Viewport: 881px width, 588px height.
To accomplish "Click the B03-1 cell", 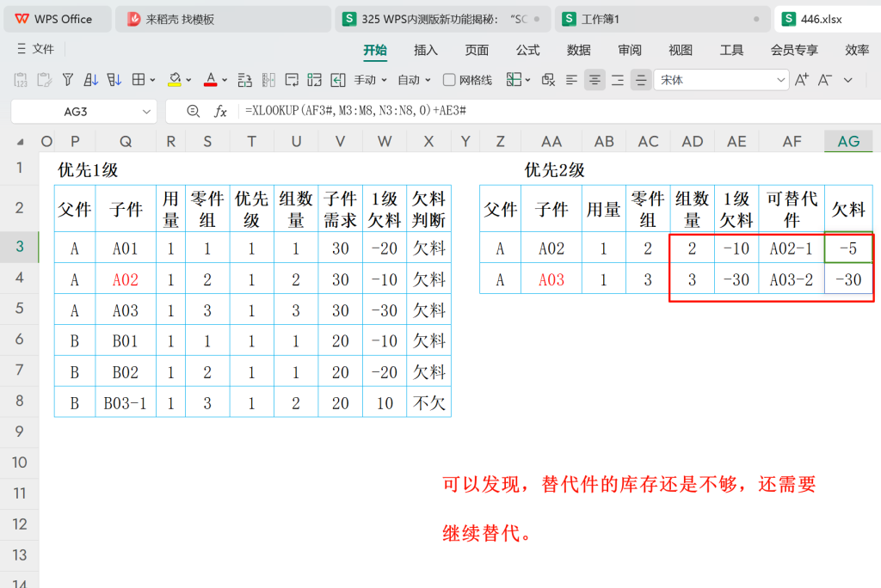I will point(126,402).
